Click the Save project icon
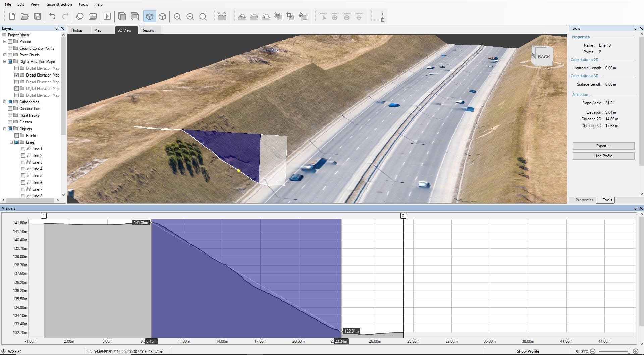 (x=38, y=17)
